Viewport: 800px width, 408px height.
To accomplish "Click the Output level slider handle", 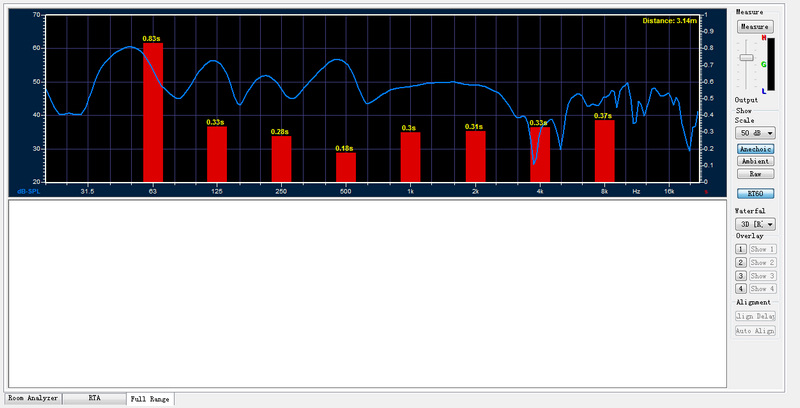I will point(746,58).
